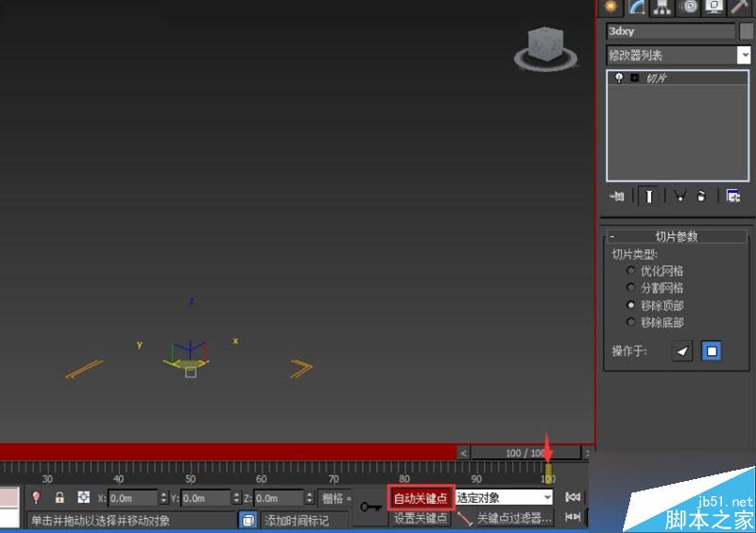Operate on faces triangle icon

coord(681,351)
